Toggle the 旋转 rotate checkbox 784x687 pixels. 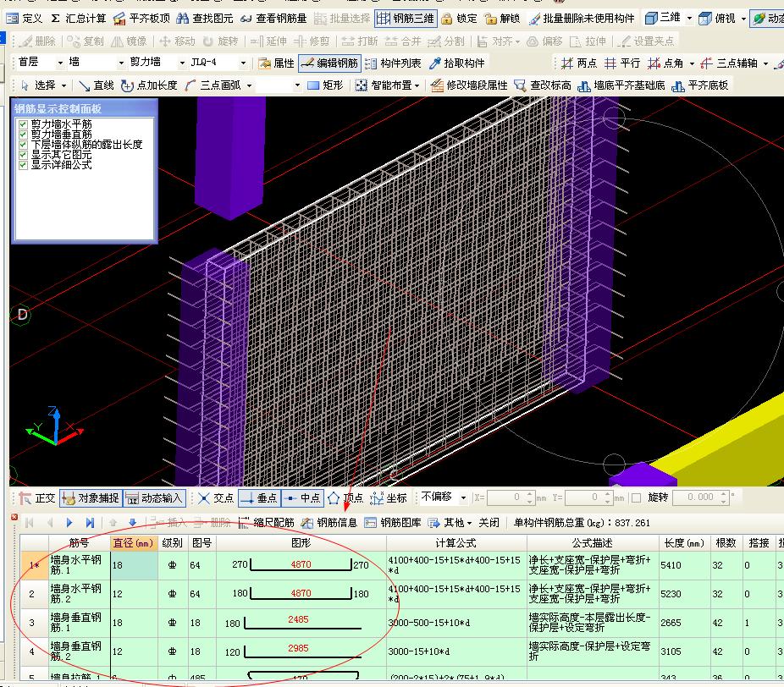point(636,497)
